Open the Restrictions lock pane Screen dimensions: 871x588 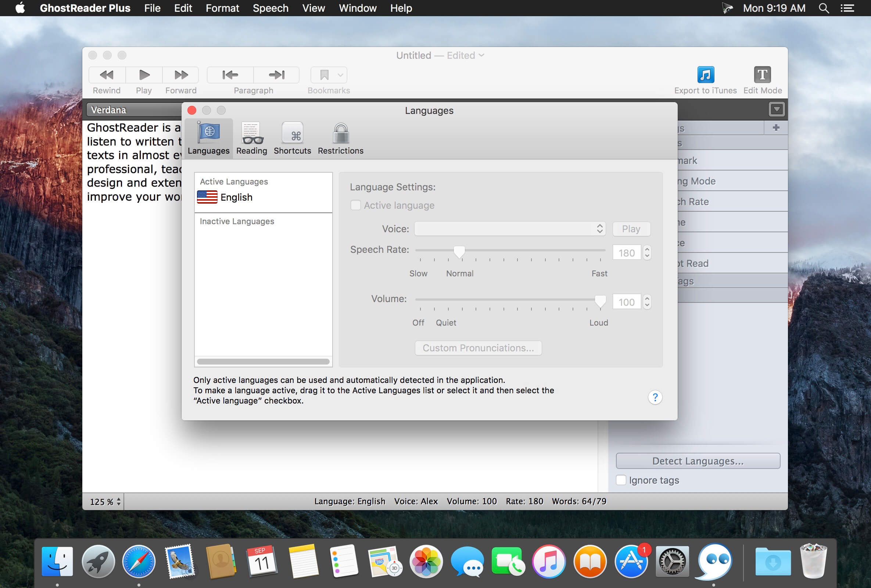pyautogui.click(x=340, y=138)
